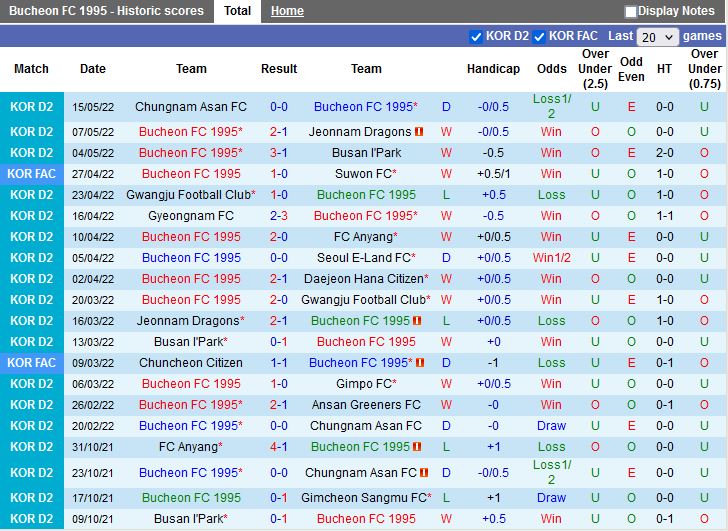Click the Chuncheon Citizen team name
The height and width of the screenshot is (531, 728).
191,363
